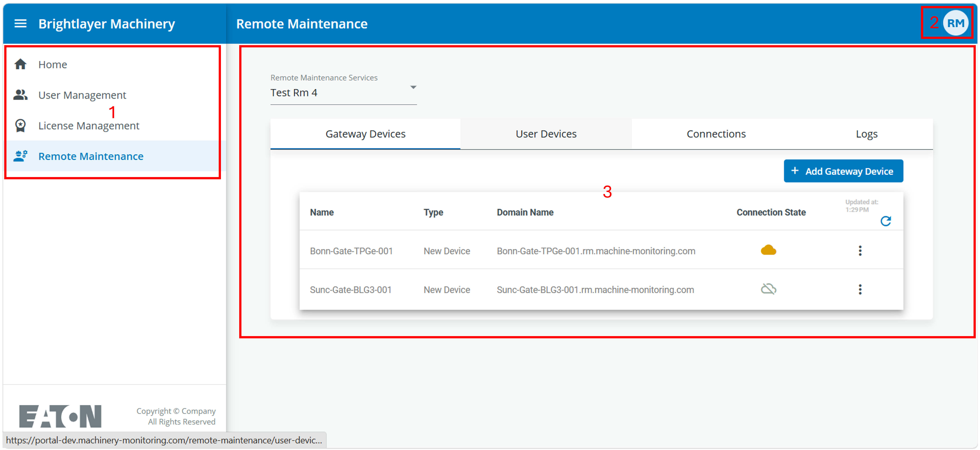This screenshot has height=450, width=980.
Task: Click the Bonn-Gate-TPGe-001 device row name
Action: [351, 251]
